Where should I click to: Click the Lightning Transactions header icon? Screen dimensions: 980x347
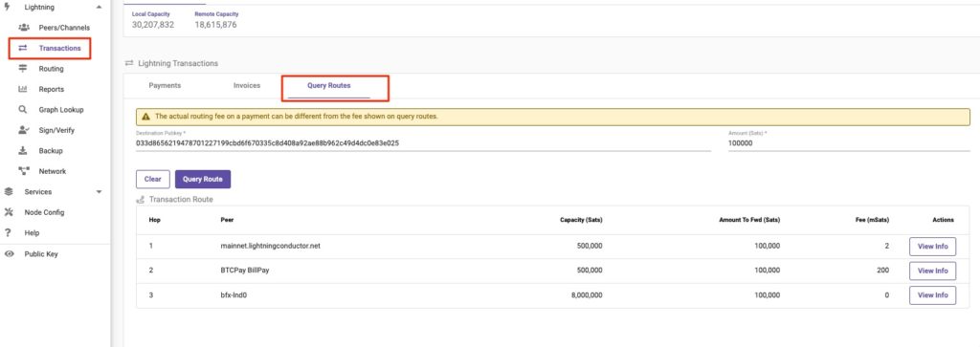(x=129, y=64)
